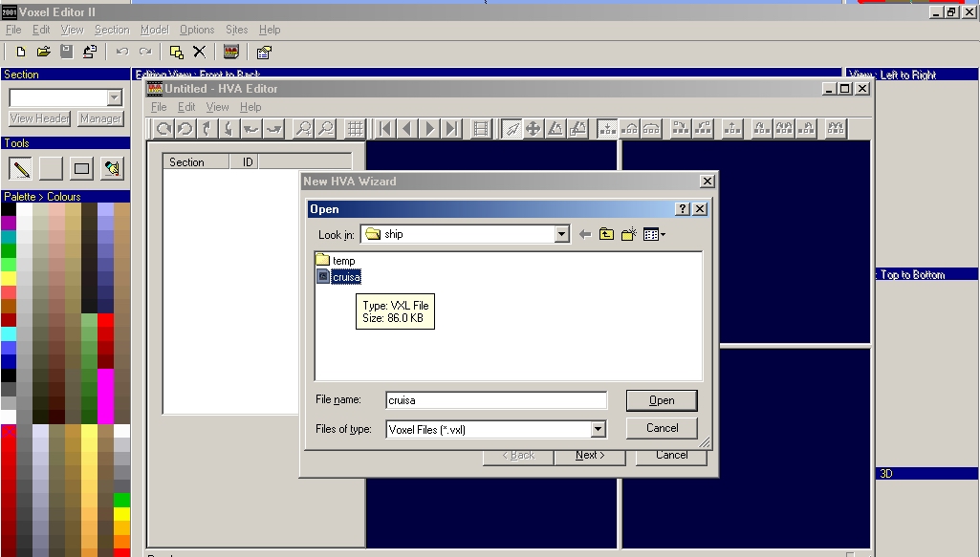Open the properties sheet toolbar icon
Image resolution: width=980 pixels, height=557 pixels.
264,53
